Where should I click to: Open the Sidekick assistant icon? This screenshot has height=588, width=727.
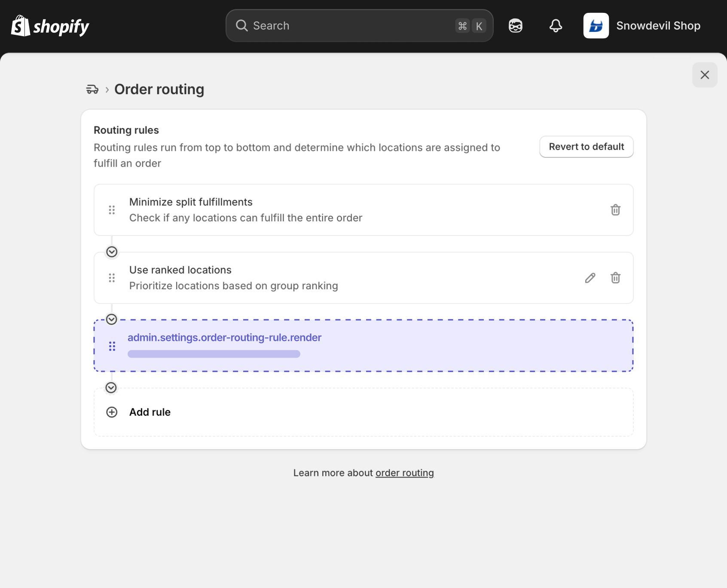tap(516, 26)
